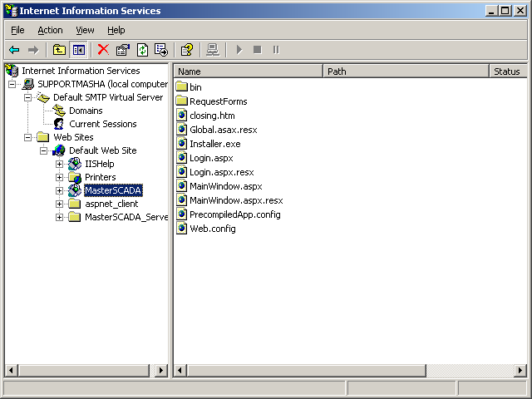
Task: Collapse the Web Sites node
Action: click(x=27, y=137)
